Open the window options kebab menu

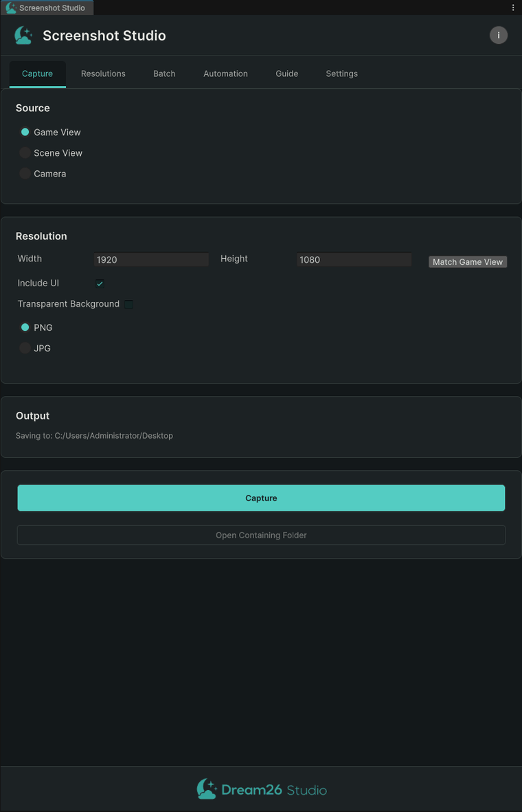512,8
